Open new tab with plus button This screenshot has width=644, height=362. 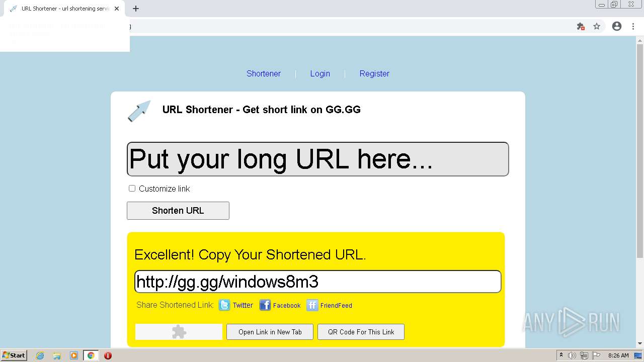point(136,9)
